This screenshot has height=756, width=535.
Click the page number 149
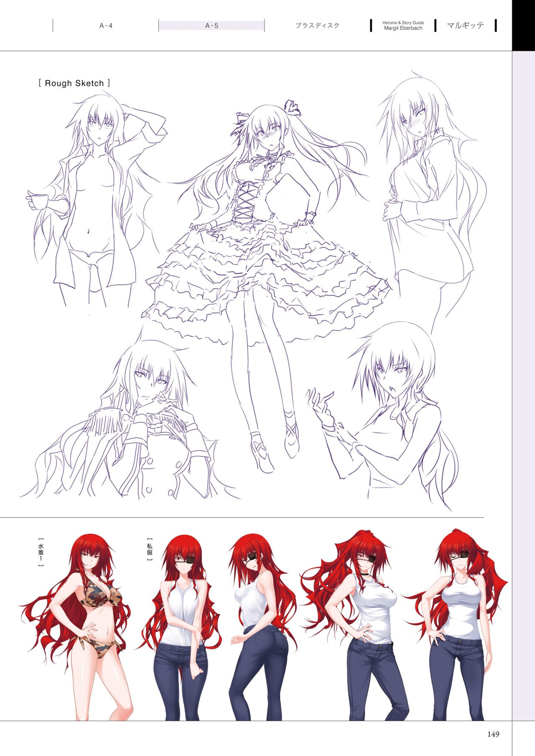[493, 734]
